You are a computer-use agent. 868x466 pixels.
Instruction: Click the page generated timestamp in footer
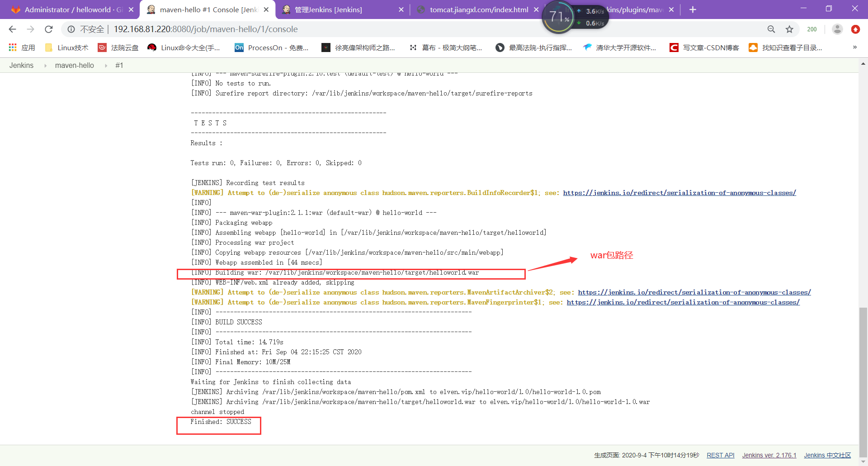point(646,455)
